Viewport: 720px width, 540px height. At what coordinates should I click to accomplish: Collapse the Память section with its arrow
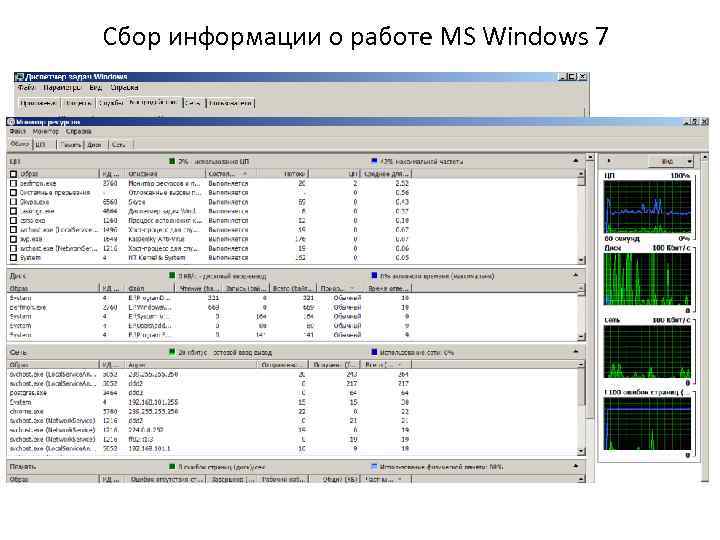click(576, 466)
